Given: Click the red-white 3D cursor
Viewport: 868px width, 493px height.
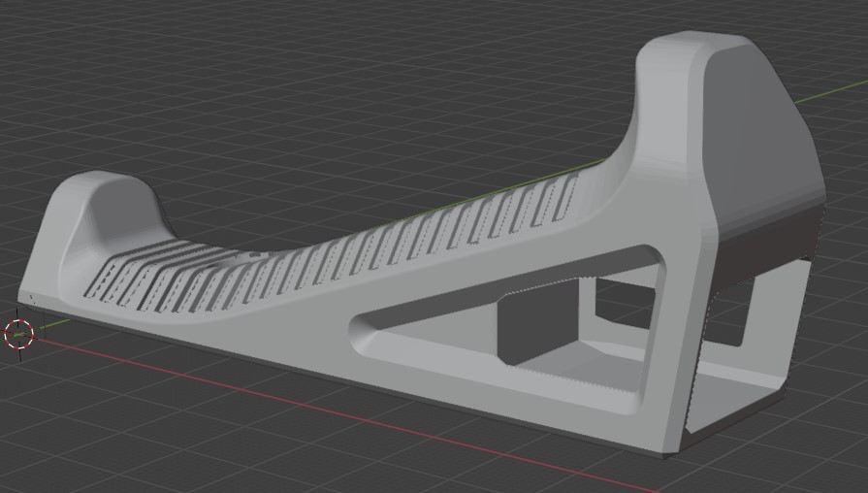Looking at the screenshot, I should pos(18,334).
